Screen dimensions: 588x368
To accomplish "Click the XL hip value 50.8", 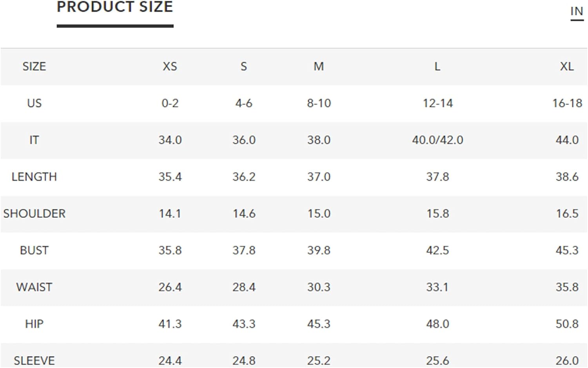I will click(x=567, y=324).
